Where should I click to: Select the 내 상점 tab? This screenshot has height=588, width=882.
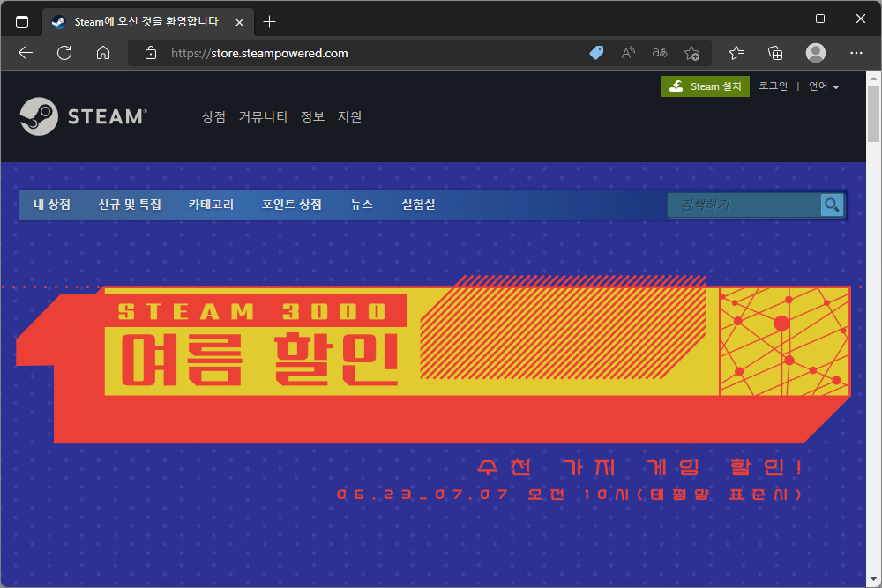click(52, 205)
